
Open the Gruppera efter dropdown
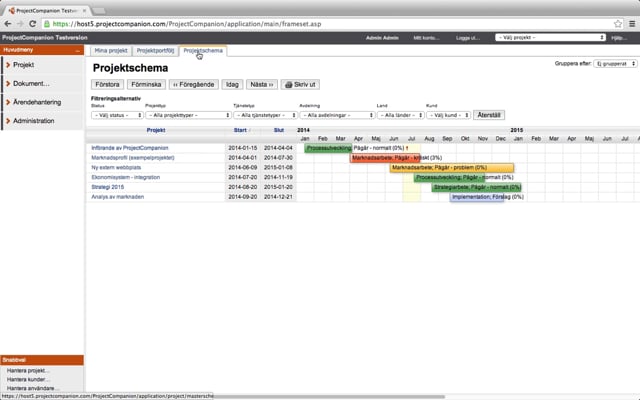(615, 64)
